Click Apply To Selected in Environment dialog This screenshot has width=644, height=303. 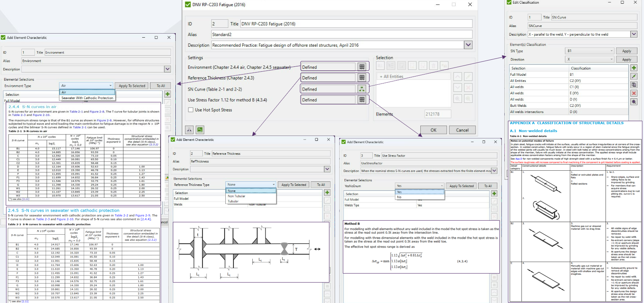(132, 86)
